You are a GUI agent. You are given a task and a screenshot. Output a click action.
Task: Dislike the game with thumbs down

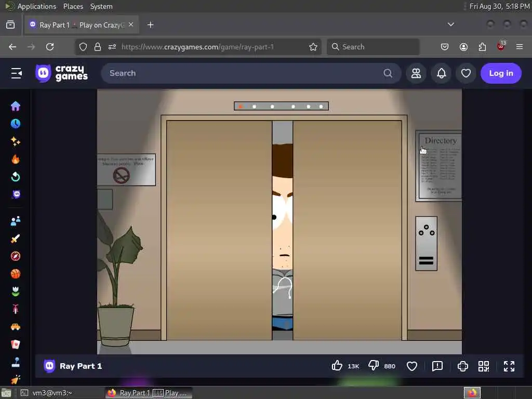pyautogui.click(x=374, y=366)
